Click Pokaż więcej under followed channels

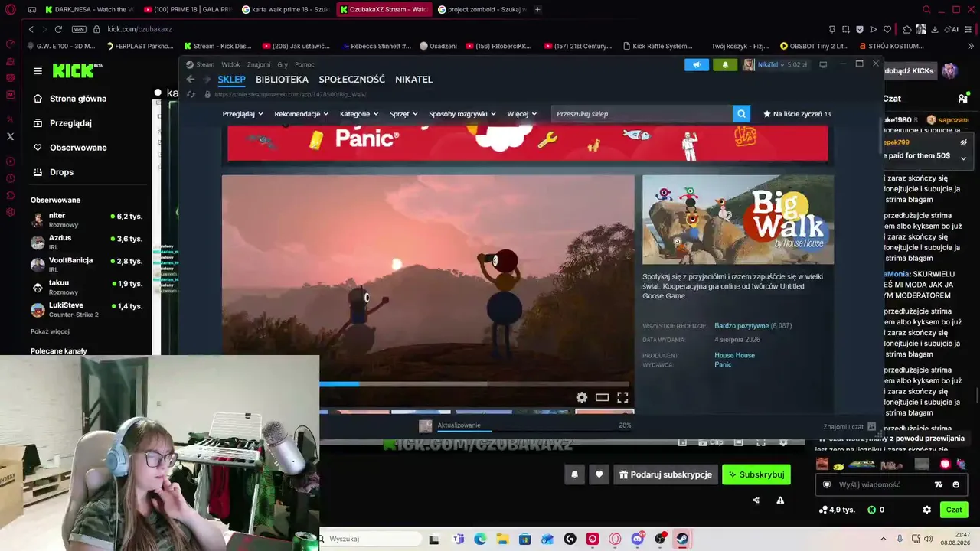click(50, 331)
